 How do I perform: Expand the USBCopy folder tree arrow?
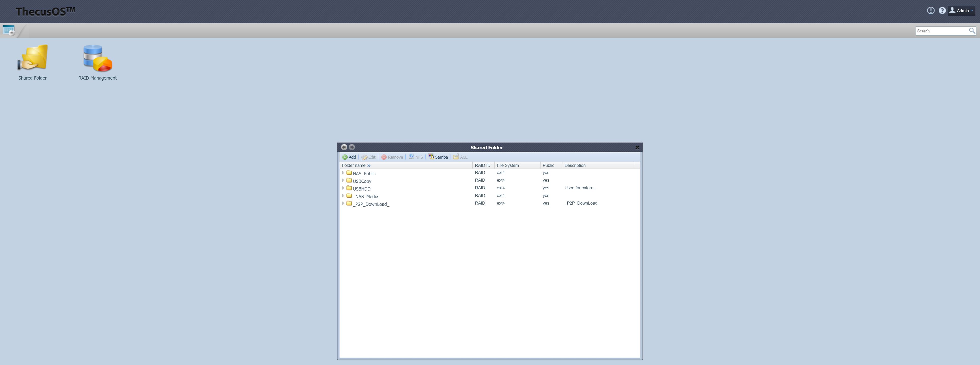click(x=343, y=180)
